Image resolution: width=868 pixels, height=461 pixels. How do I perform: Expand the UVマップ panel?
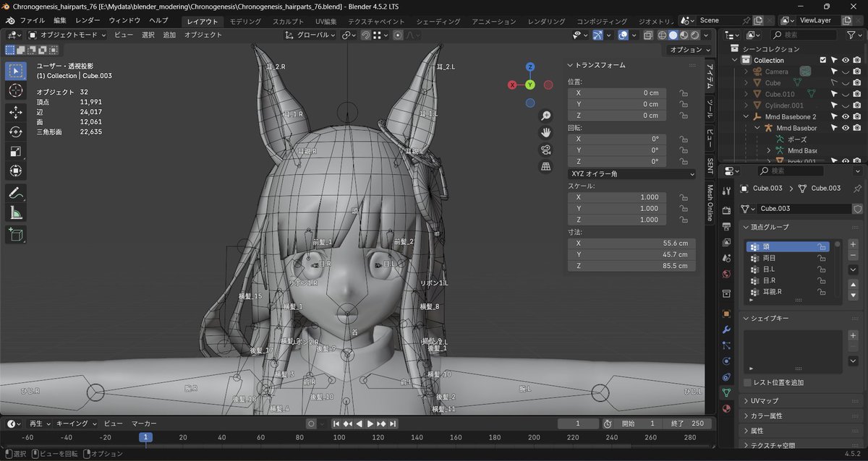(764, 400)
